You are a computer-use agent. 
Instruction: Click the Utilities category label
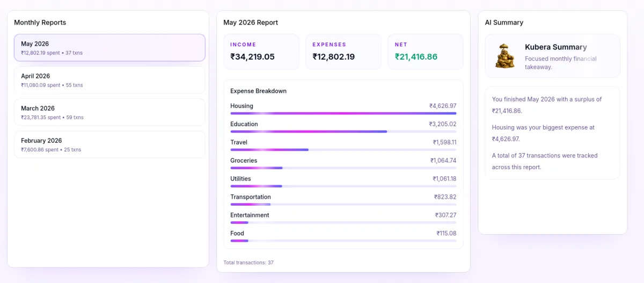point(240,179)
